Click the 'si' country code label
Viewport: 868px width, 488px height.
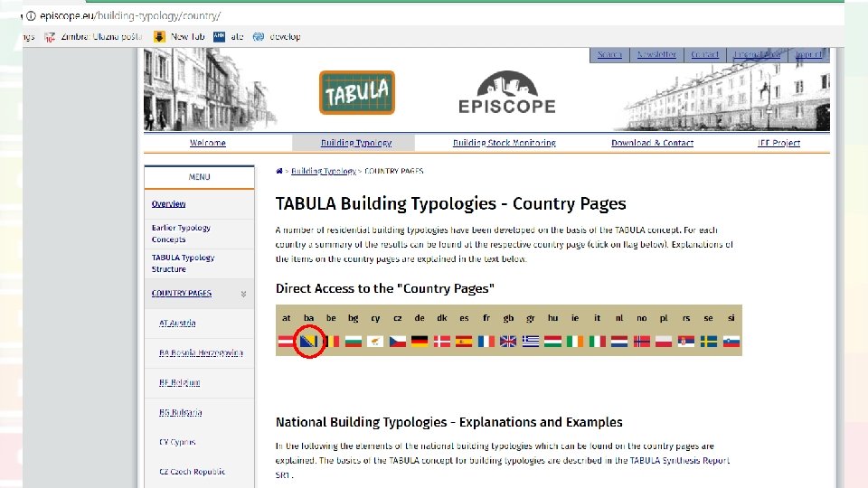(731, 318)
